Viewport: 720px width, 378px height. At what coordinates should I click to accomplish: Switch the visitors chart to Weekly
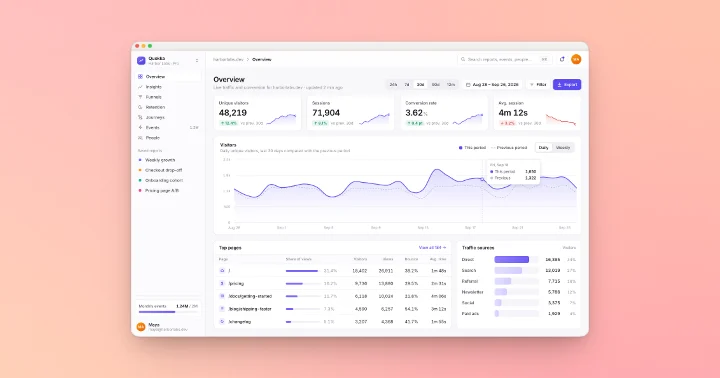pyautogui.click(x=562, y=147)
